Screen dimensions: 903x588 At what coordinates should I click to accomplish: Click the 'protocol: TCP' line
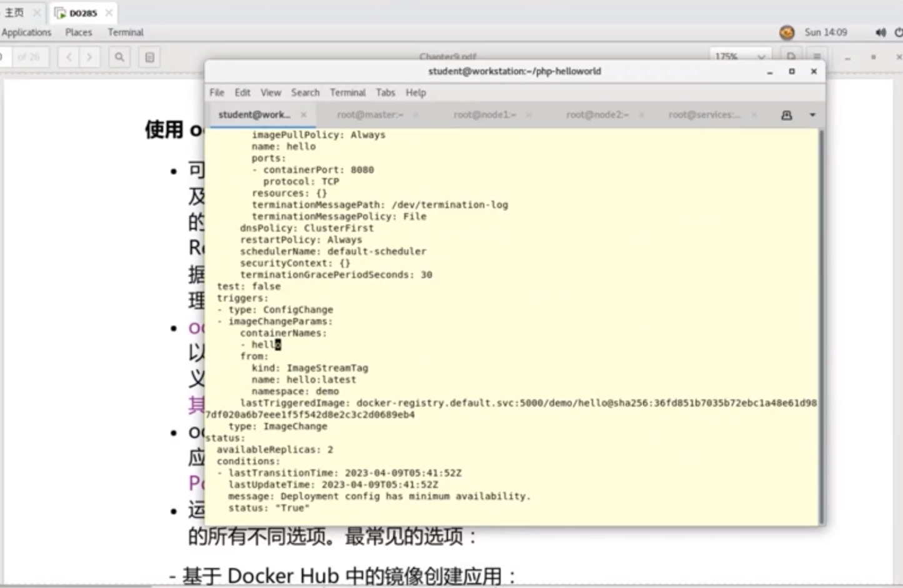[x=301, y=182]
